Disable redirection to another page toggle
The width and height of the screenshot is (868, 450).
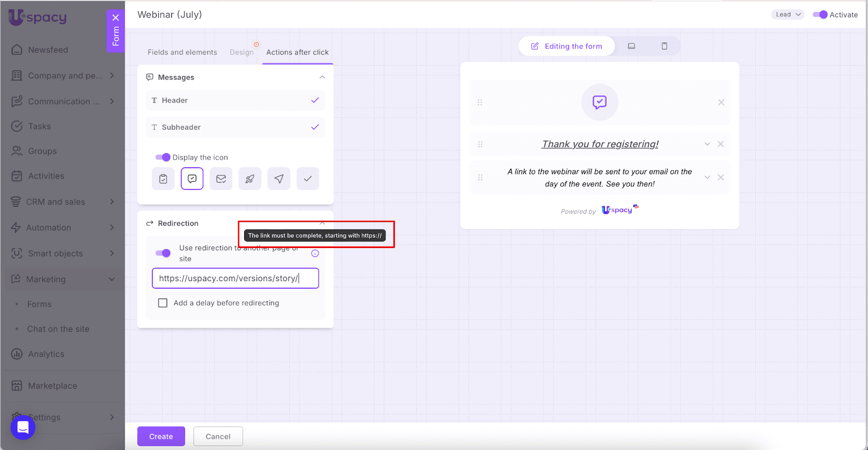[x=163, y=253]
